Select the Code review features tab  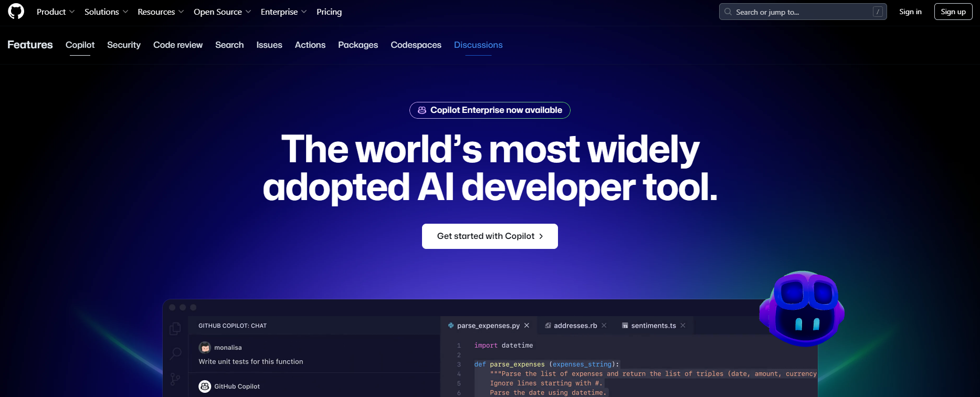[x=178, y=45]
